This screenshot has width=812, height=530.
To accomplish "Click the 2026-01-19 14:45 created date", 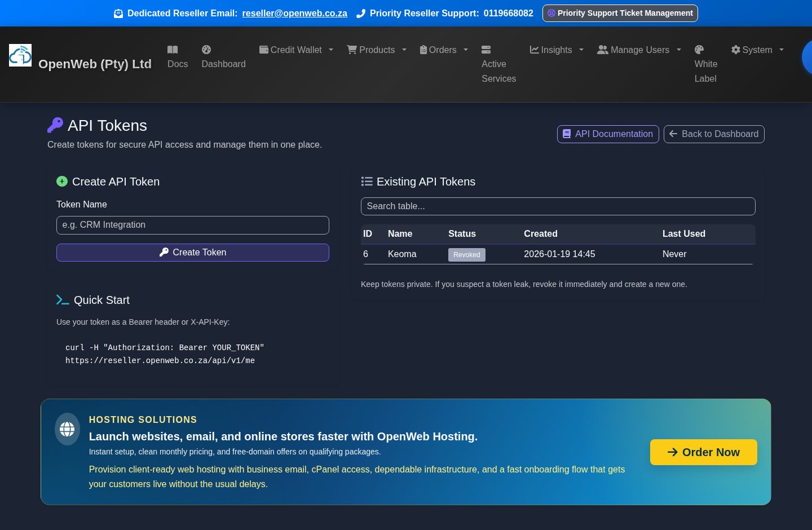I will pos(559,254).
